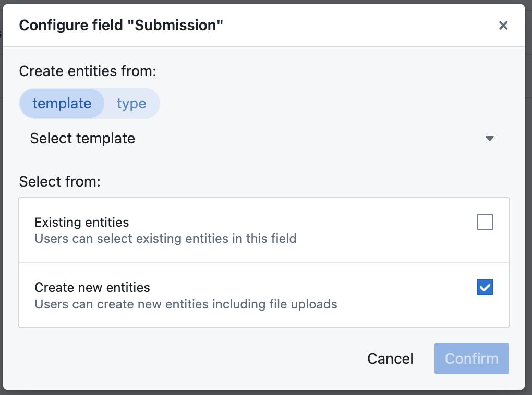532x395 pixels.
Task: Click the "Select template" placeholder text
Action: 82,139
